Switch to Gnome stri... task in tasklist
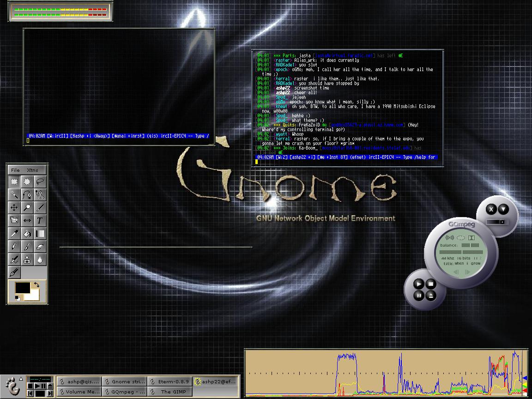 [124, 381]
